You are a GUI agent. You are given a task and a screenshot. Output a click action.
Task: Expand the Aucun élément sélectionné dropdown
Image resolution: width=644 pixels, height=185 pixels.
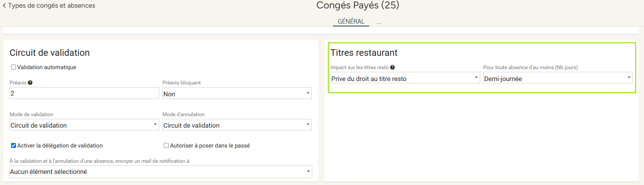click(161, 172)
